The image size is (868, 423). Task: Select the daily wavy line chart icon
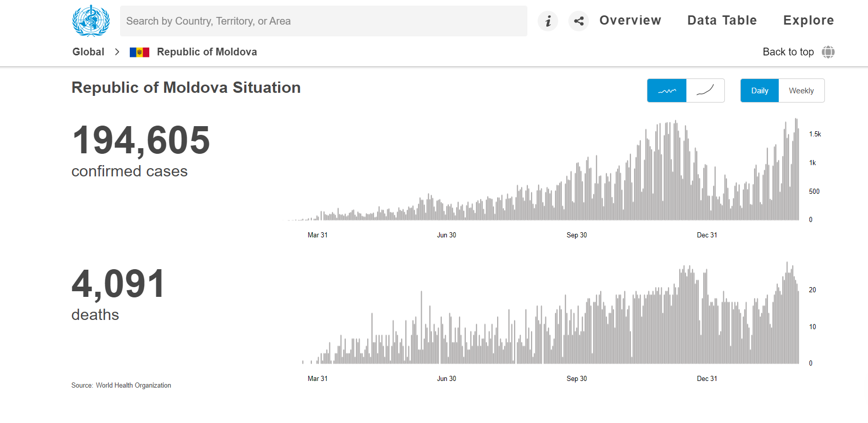coord(666,91)
